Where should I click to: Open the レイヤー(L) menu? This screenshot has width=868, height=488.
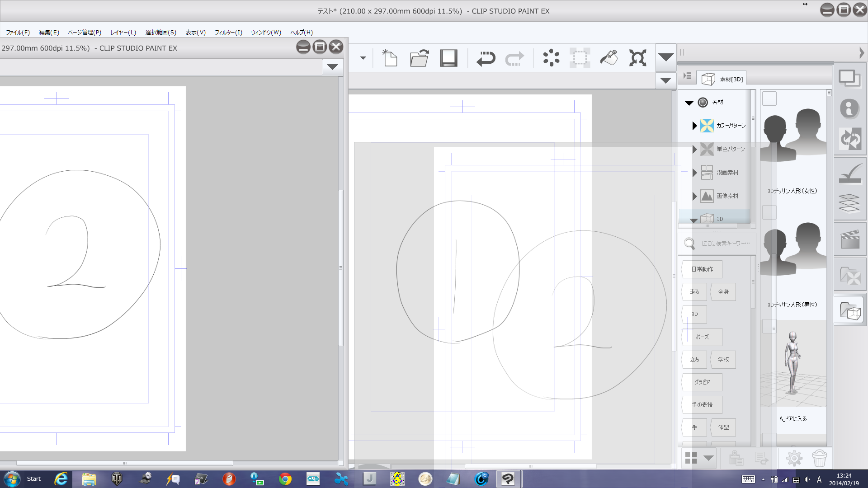point(123,33)
